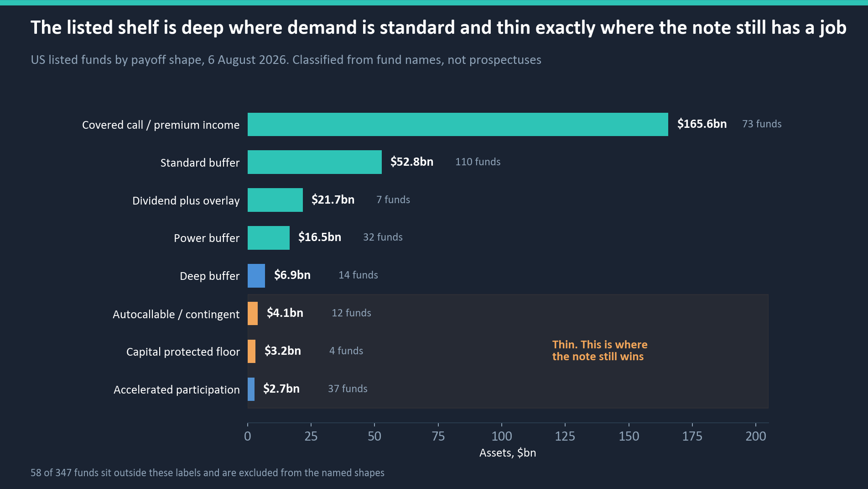The image size is (868, 489).
Task: Select the '37 funds' count
Action: coord(348,389)
